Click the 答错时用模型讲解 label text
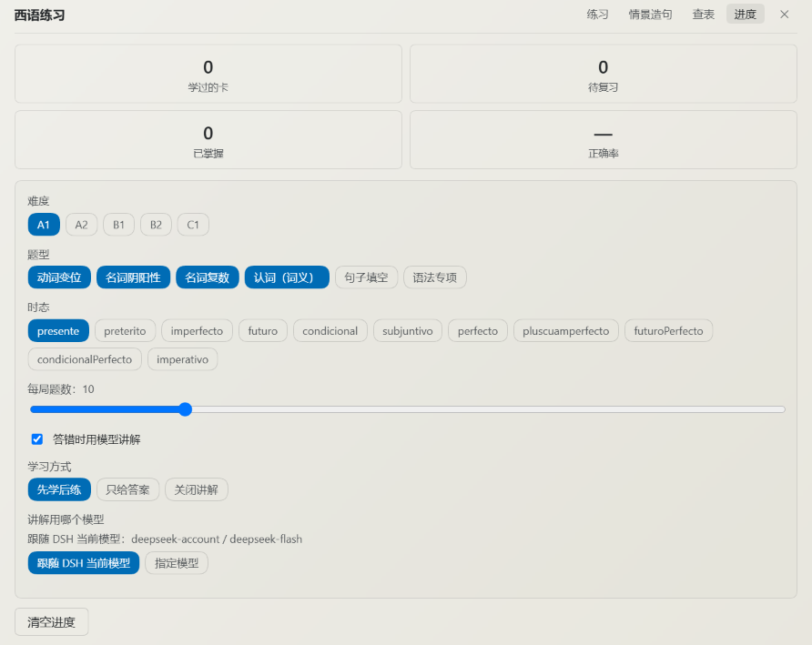 [96, 439]
